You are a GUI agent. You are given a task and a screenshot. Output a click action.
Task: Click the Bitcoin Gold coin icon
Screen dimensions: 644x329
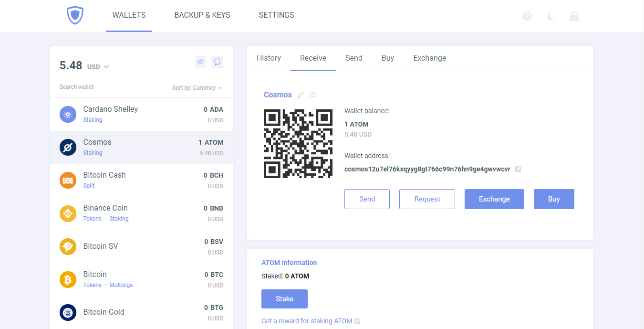point(68,312)
